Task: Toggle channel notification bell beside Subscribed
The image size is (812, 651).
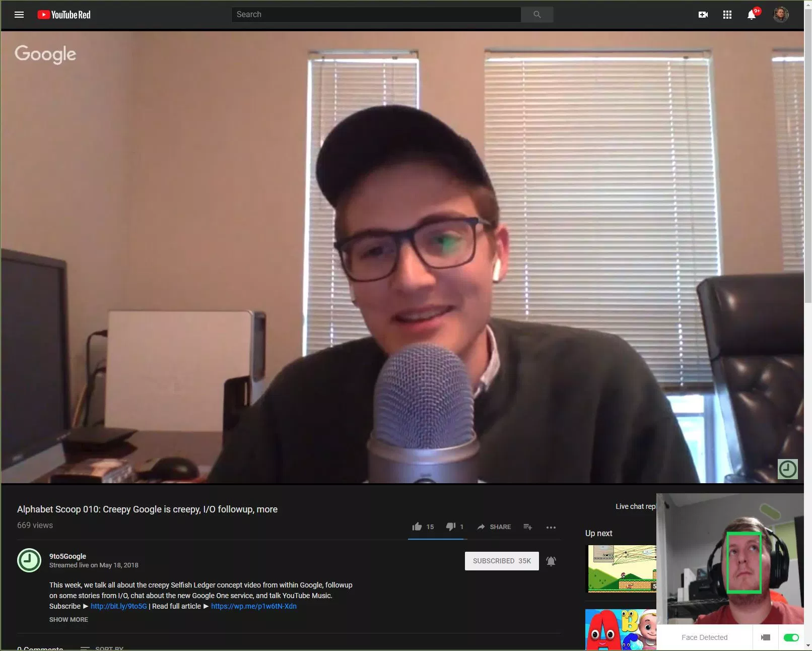Action: tap(551, 561)
